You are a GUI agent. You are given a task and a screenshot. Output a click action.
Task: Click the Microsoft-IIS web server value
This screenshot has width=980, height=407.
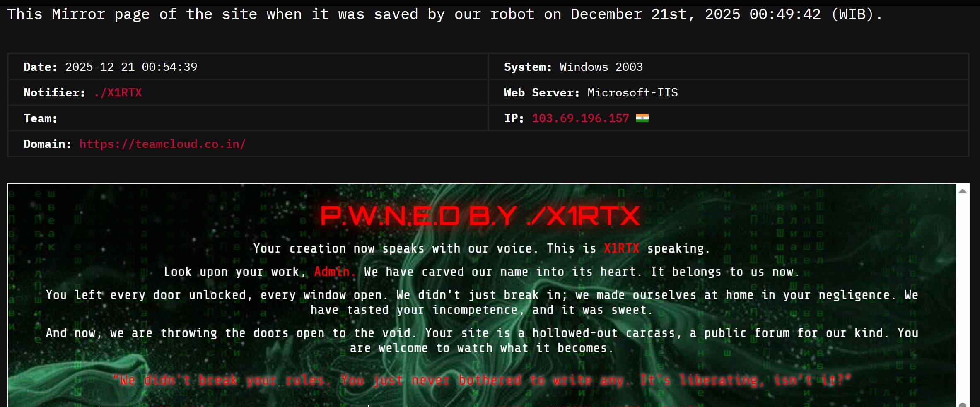pos(632,92)
